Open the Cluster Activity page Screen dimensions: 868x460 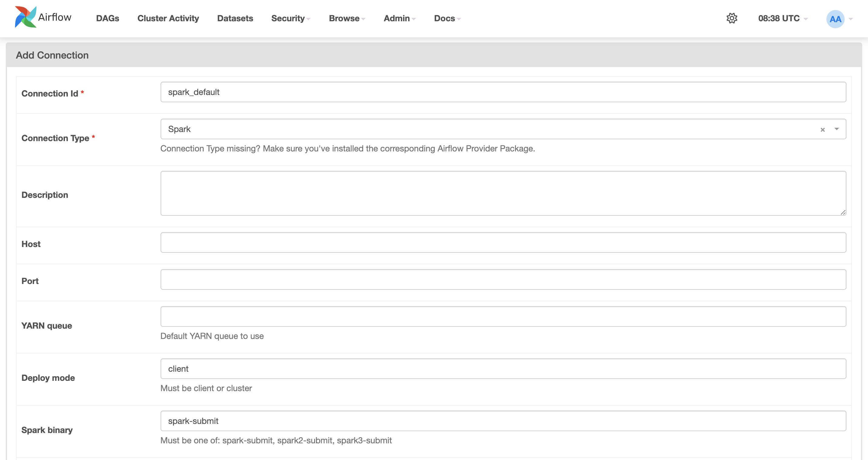tap(168, 19)
